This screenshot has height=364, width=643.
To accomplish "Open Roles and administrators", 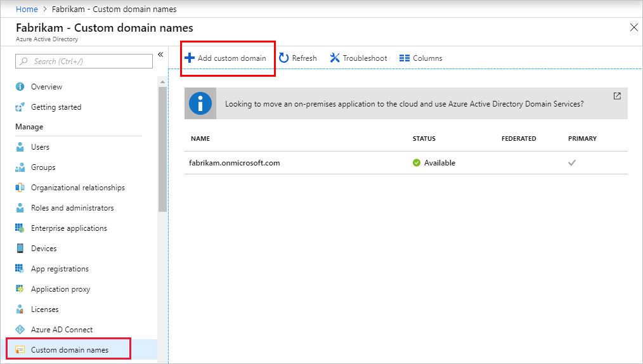I will point(72,208).
